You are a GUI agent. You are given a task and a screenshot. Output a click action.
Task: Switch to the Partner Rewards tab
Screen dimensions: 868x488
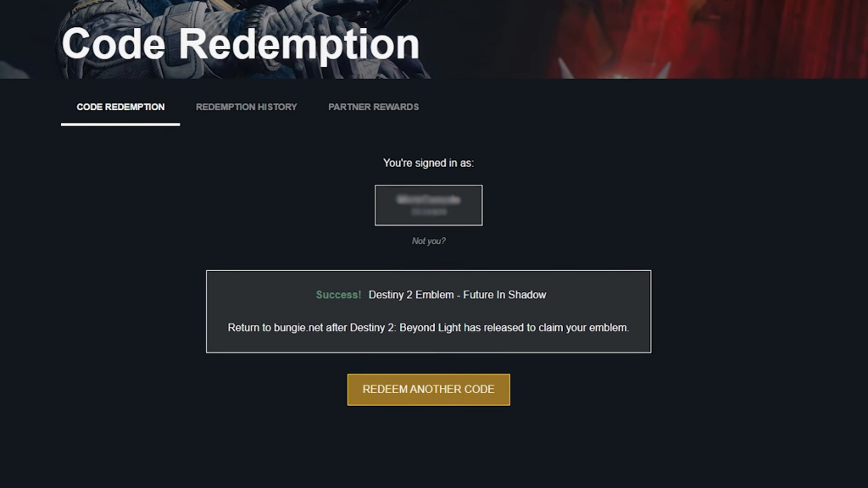[373, 107]
